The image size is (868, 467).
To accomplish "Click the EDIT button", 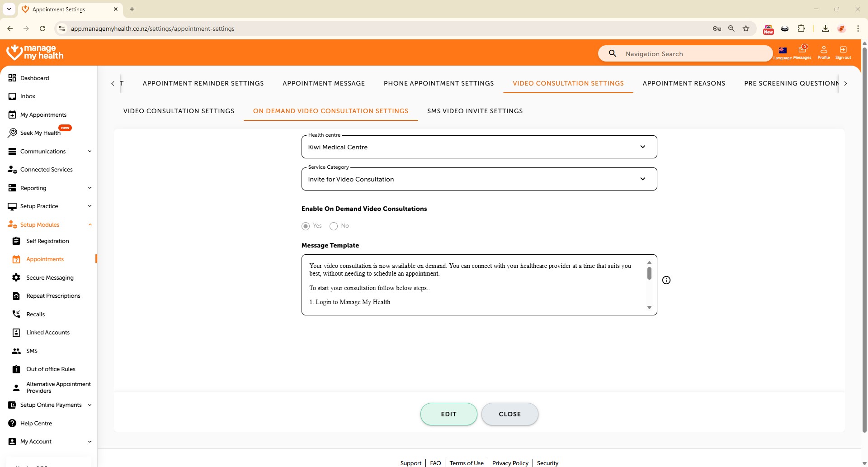I will pos(448,414).
